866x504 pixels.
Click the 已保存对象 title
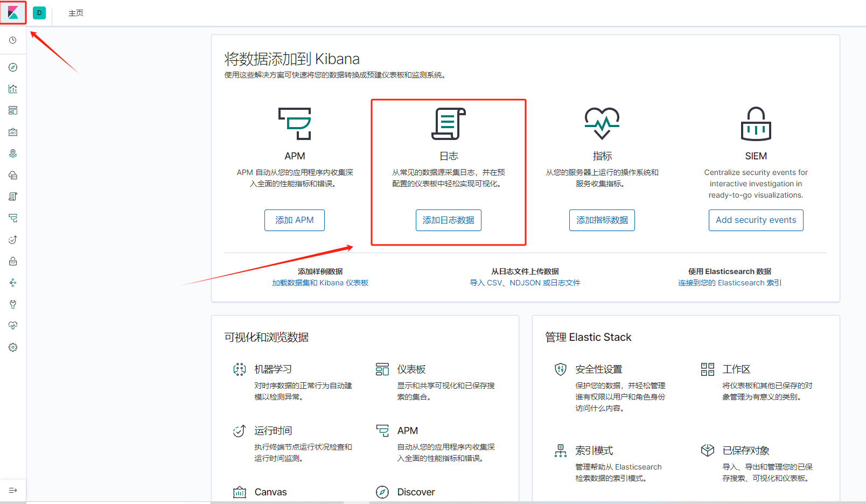pos(746,451)
